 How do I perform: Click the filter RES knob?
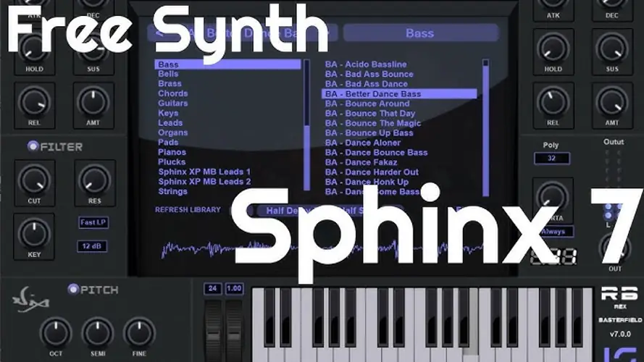pos(93,180)
